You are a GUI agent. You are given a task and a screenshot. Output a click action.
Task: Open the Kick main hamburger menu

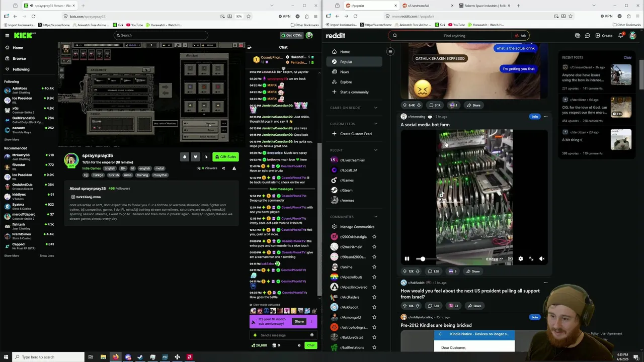7,35
